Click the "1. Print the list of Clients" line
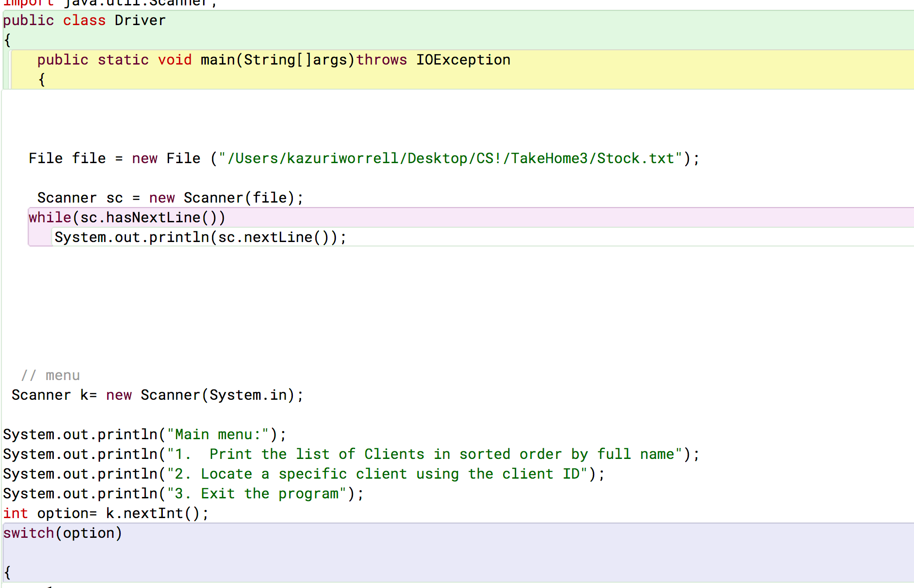Screen dimensions: 914x588 point(351,454)
